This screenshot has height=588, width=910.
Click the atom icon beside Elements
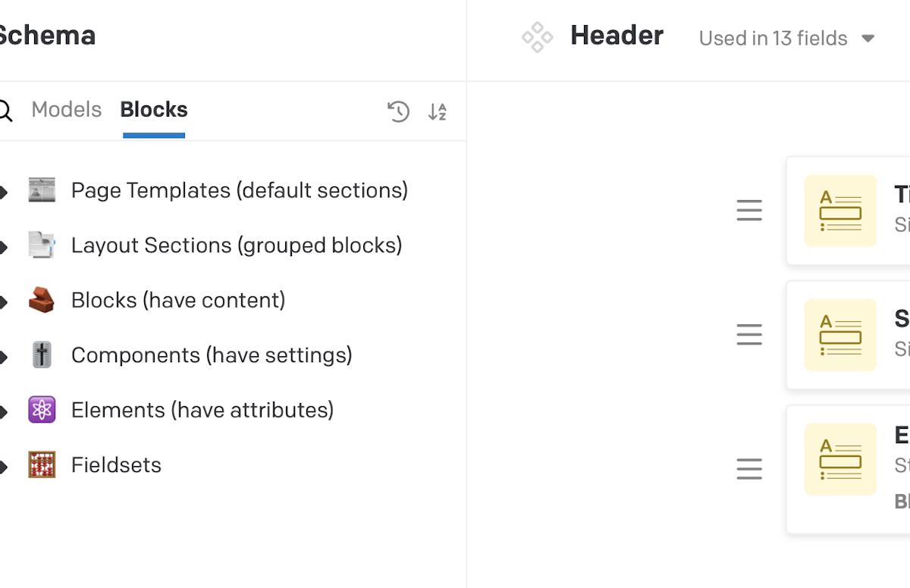point(42,410)
